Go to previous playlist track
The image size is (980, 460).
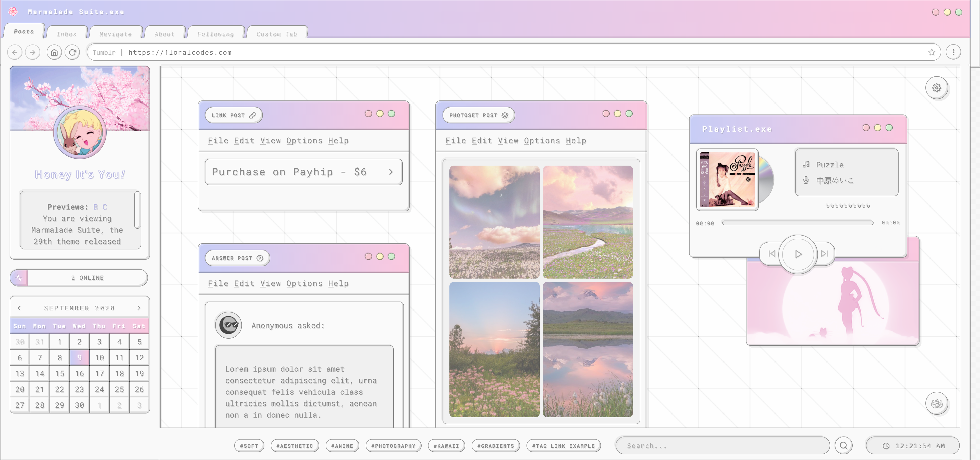click(771, 254)
